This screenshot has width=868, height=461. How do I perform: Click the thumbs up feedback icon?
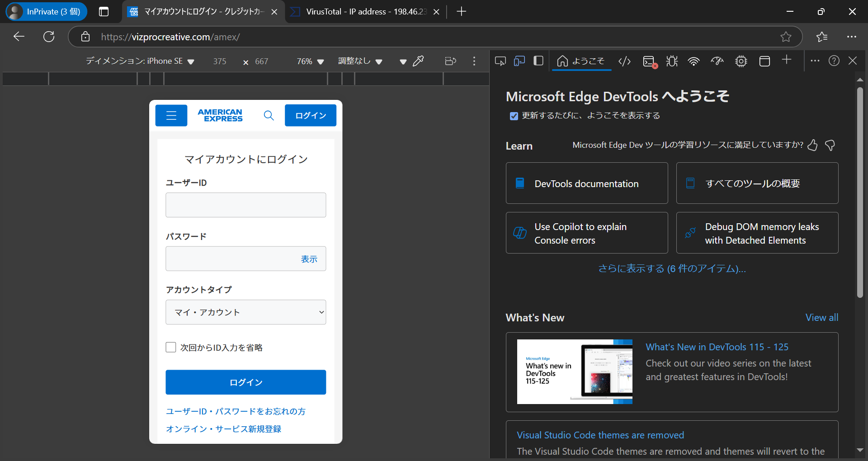812,145
